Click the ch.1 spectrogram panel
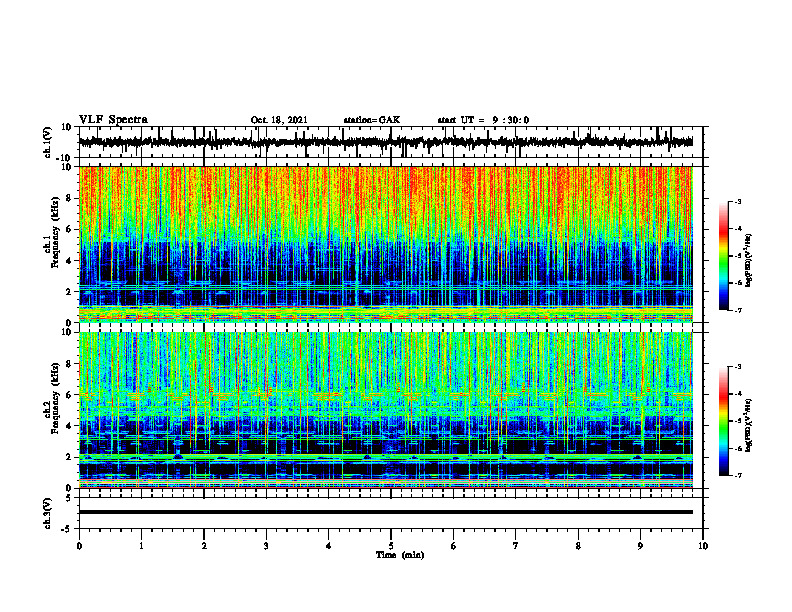The width and height of the screenshot is (792, 612). tap(385, 244)
